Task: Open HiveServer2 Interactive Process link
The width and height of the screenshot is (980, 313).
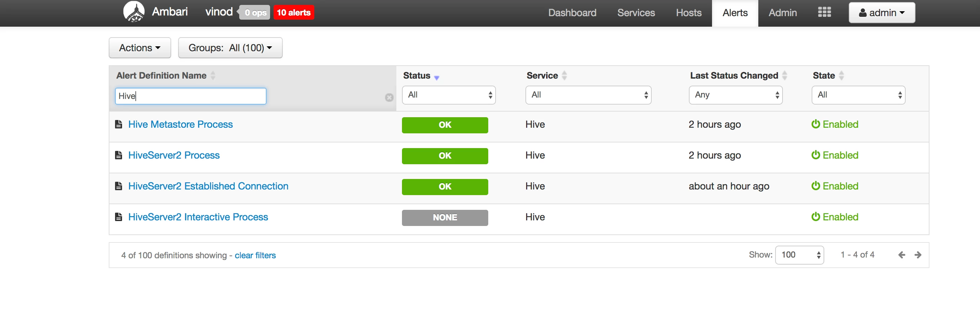Action: point(198,217)
